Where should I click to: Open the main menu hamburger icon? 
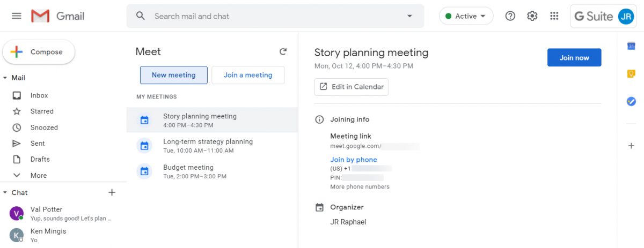[x=17, y=16]
